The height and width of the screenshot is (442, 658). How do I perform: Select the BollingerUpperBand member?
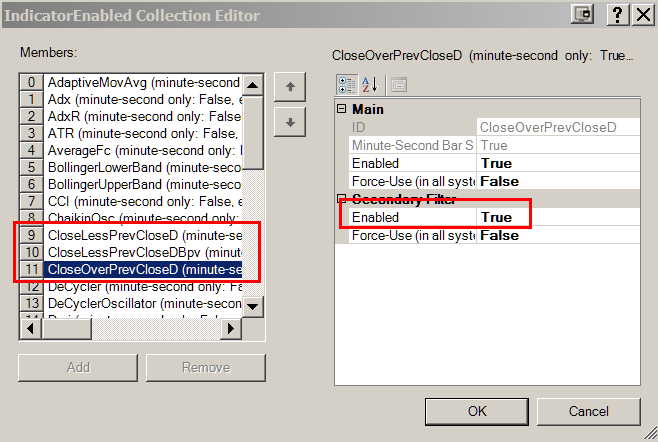(x=143, y=184)
